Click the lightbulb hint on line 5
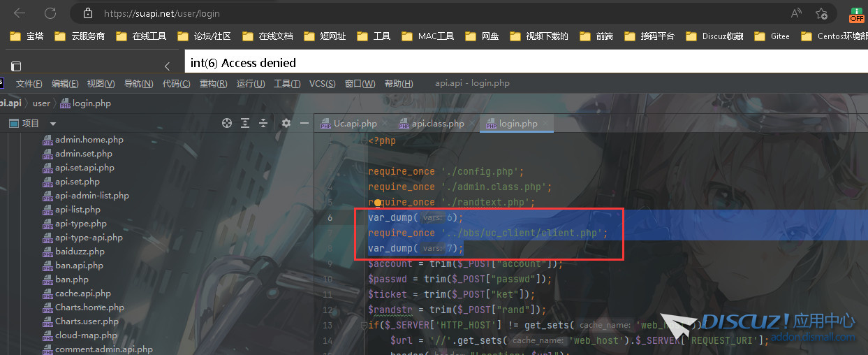The width and height of the screenshot is (868, 355). (x=377, y=203)
